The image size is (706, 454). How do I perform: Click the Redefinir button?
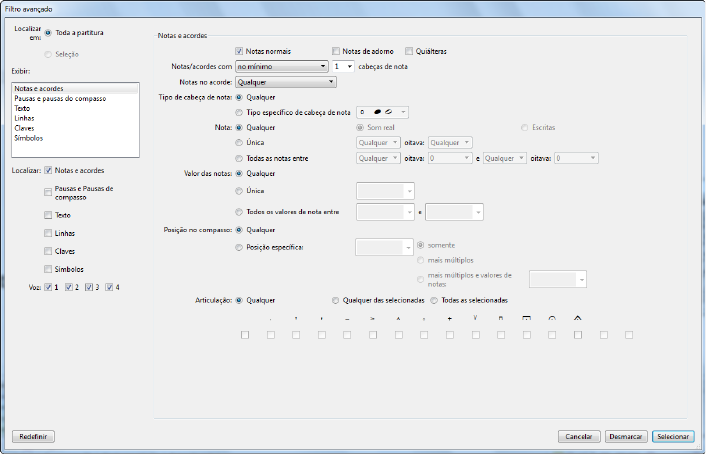click(x=33, y=436)
